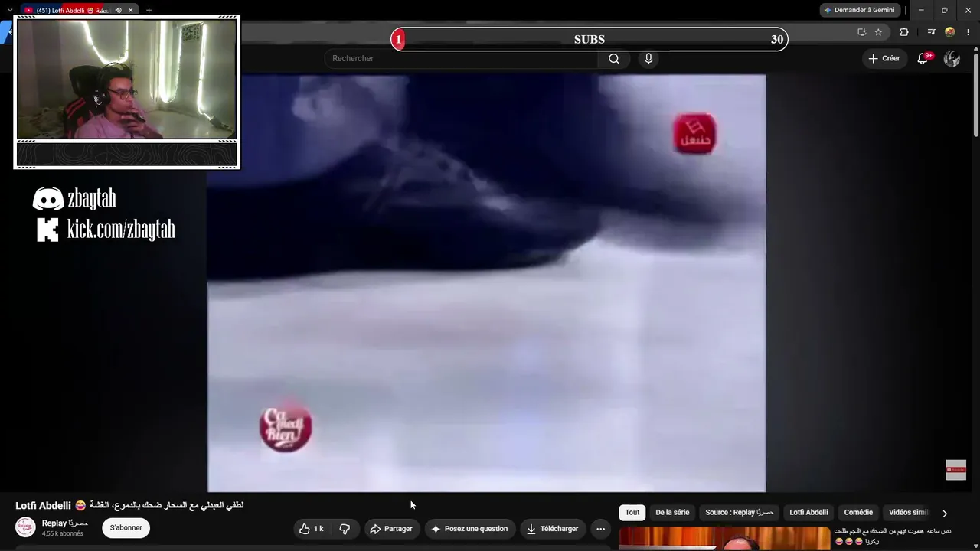Image resolution: width=980 pixels, height=551 pixels.
Task: Click the YouTube search magnifier button
Action: click(x=614, y=59)
